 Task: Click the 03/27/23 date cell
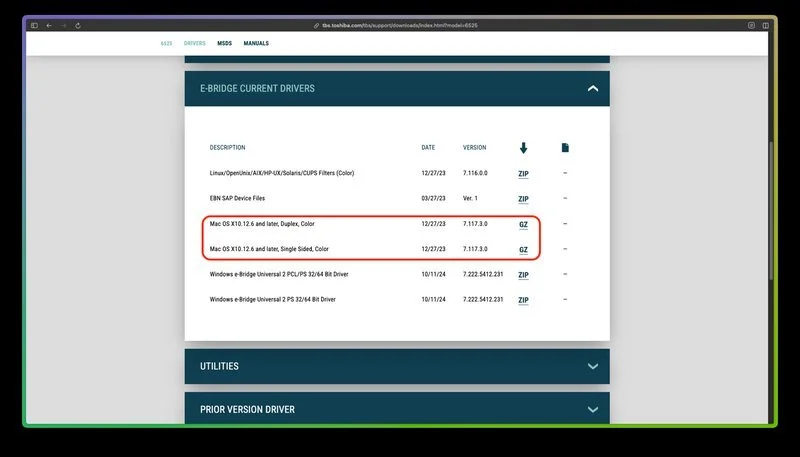pos(433,198)
